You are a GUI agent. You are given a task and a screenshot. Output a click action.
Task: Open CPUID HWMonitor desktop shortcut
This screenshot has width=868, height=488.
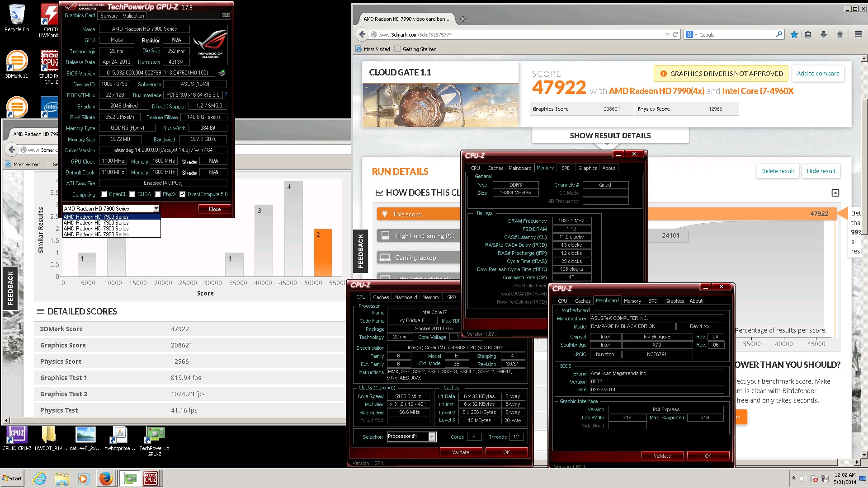pos(48,20)
